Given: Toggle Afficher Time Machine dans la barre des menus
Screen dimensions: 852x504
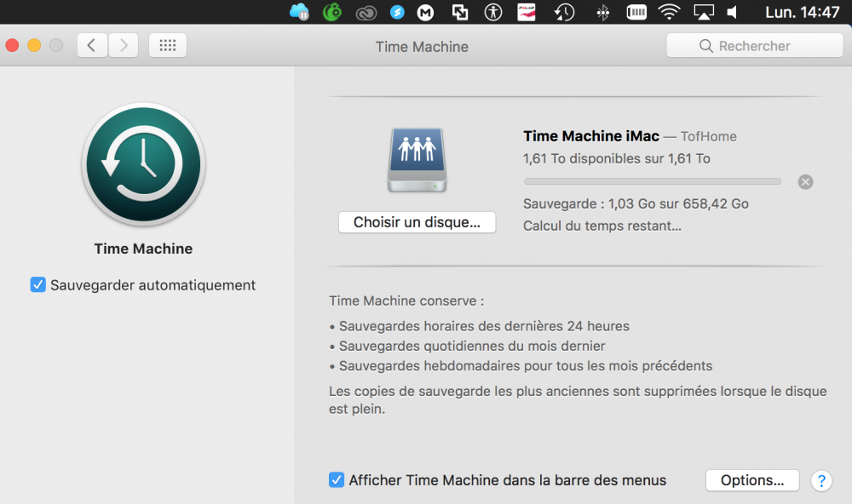Looking at the screenshot, I should click(337, 479).
